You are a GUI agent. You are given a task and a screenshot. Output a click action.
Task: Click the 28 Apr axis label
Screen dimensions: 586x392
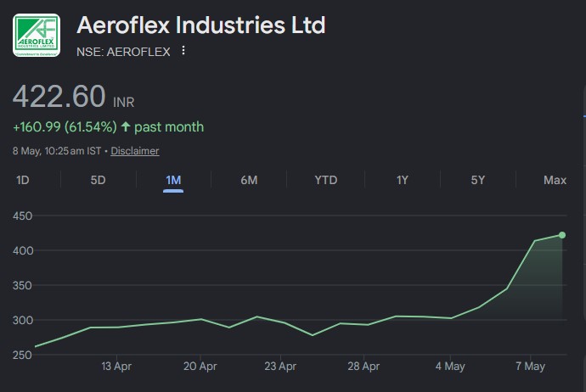(x=363, y=367)
